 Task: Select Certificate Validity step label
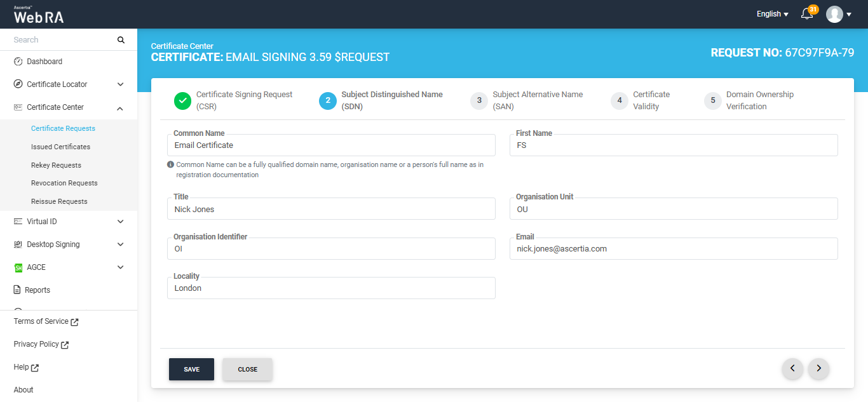point(651,100)
